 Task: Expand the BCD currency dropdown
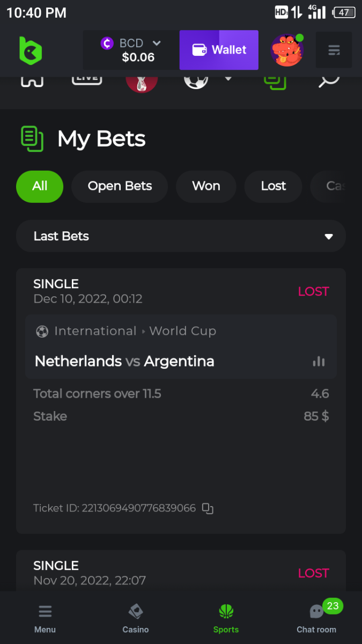coord(156,43)
